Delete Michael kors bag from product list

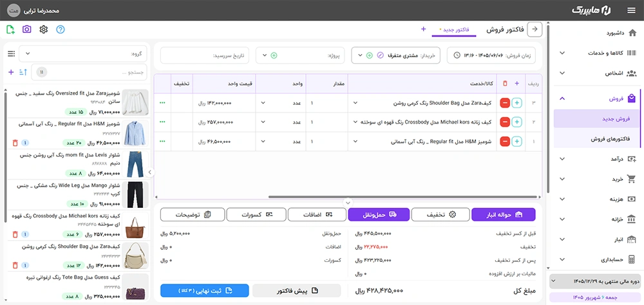coord(15,234)
